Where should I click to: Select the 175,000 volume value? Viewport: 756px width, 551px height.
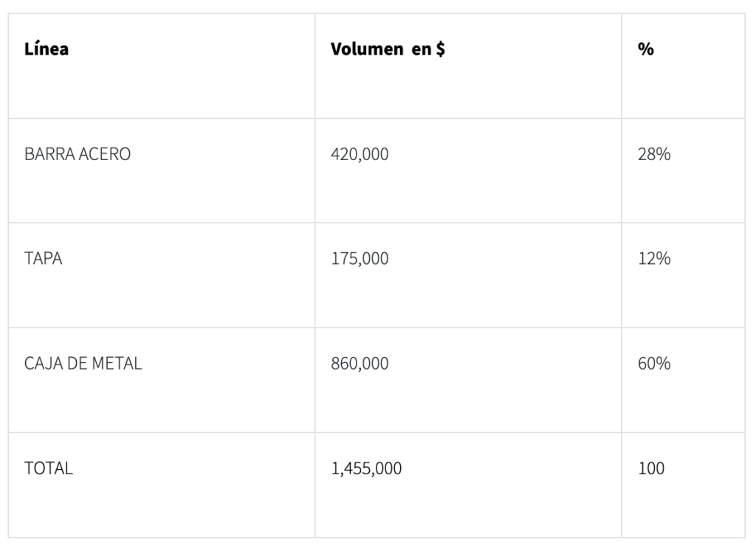[360, 260]
